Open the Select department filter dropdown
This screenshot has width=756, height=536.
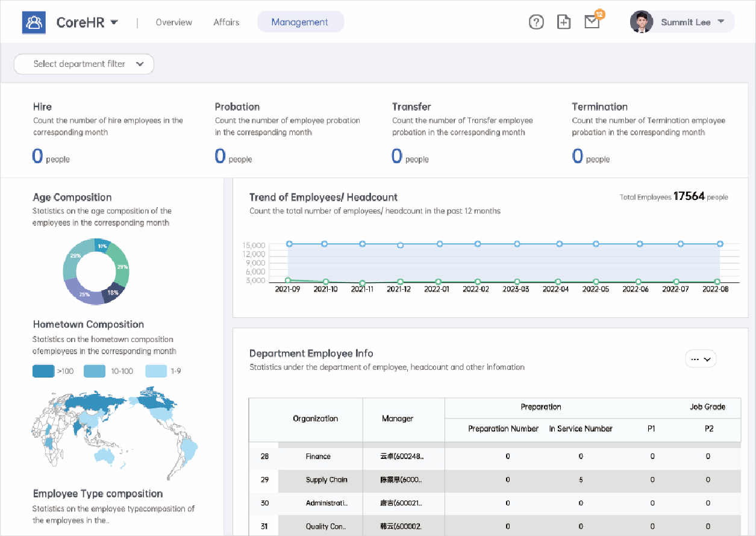[x=84, y=64]
